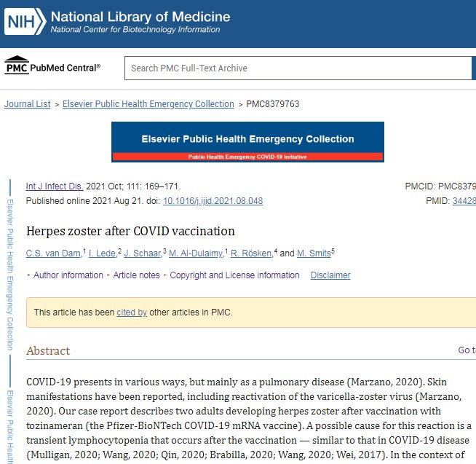This screenshot has width=476, height=464.
Task: Open author M. Smits link
Action: (x=313, y=253)
